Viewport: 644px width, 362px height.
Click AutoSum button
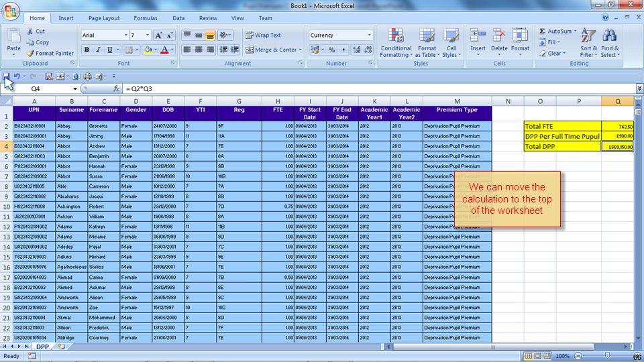click(555, 32)
